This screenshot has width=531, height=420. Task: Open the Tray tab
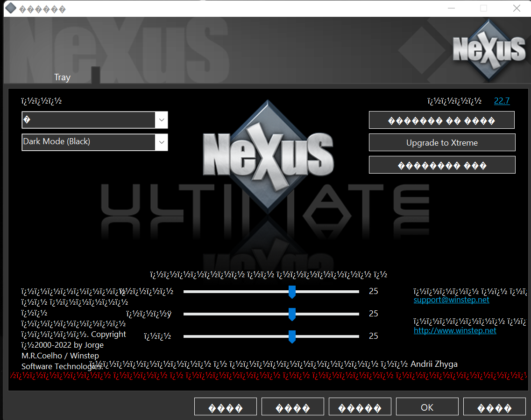click(62, 77)
